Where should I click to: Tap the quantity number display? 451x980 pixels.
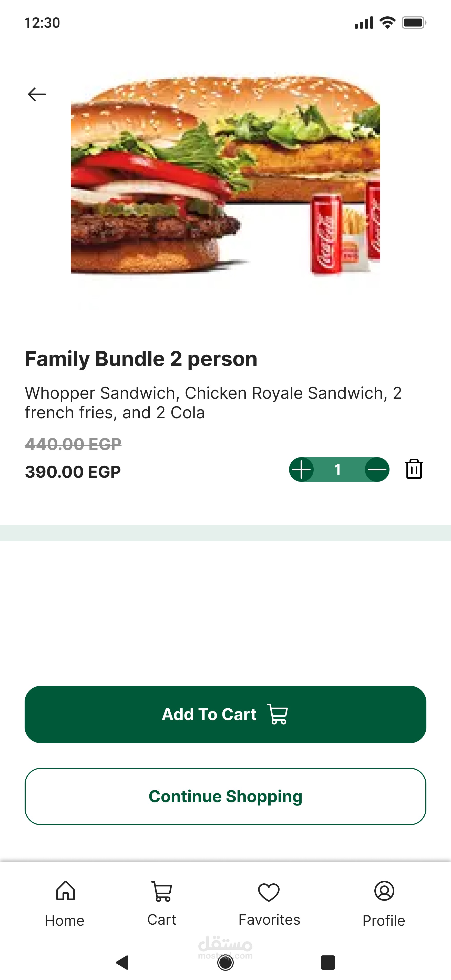(x=338, y=469)
